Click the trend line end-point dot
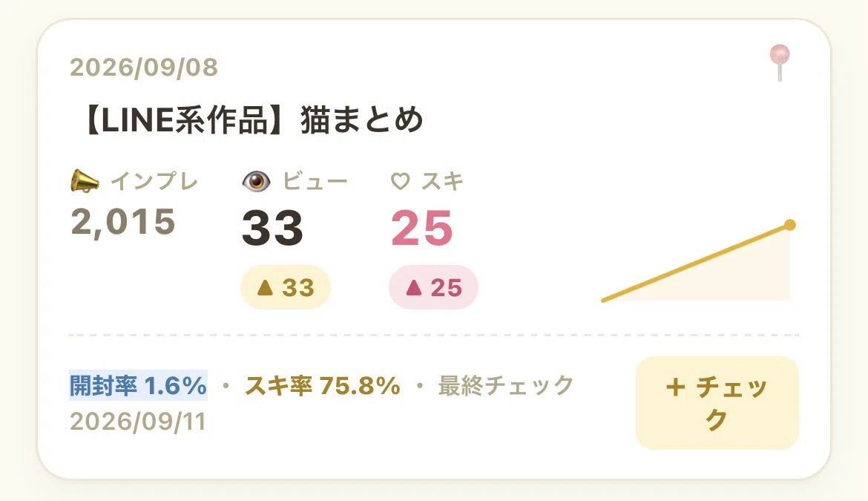Screen dimensions: 868x501 click(x=790, y=225)
